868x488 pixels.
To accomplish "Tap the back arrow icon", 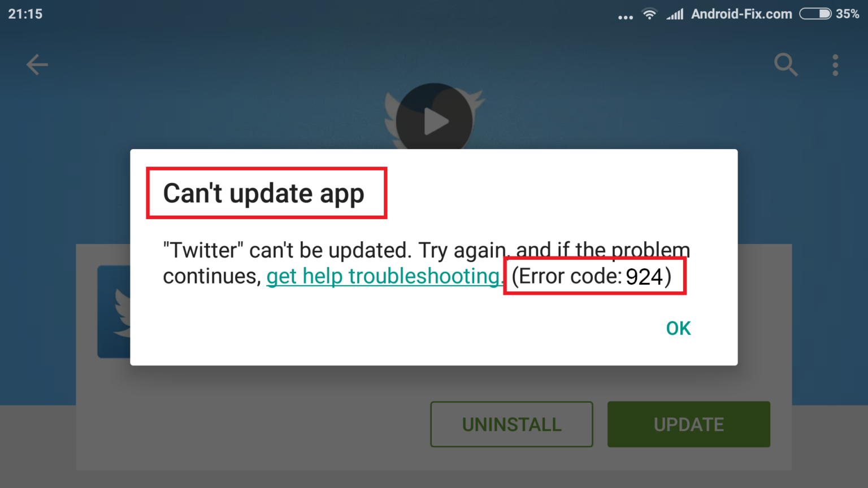I will pyautogui.click(x=37, y=64).
